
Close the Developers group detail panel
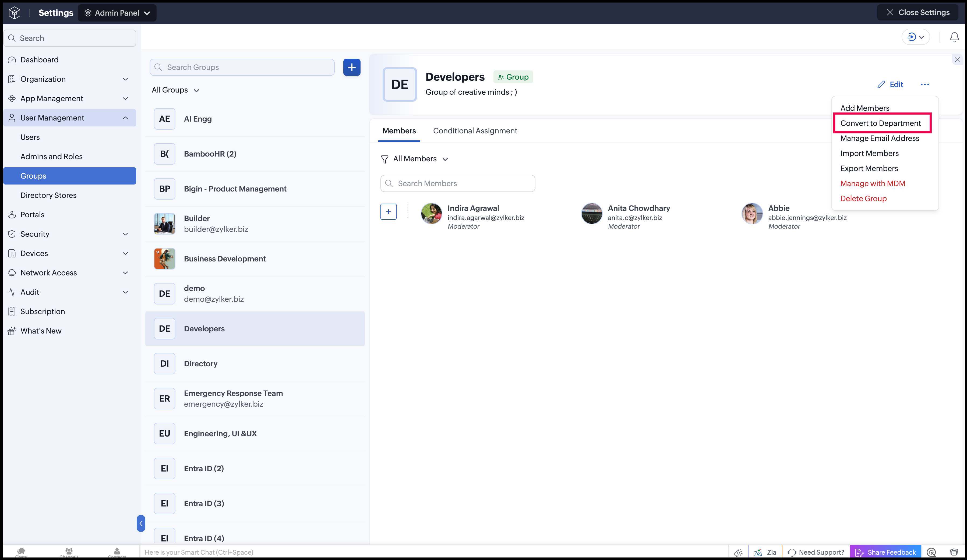coord(957,59)
